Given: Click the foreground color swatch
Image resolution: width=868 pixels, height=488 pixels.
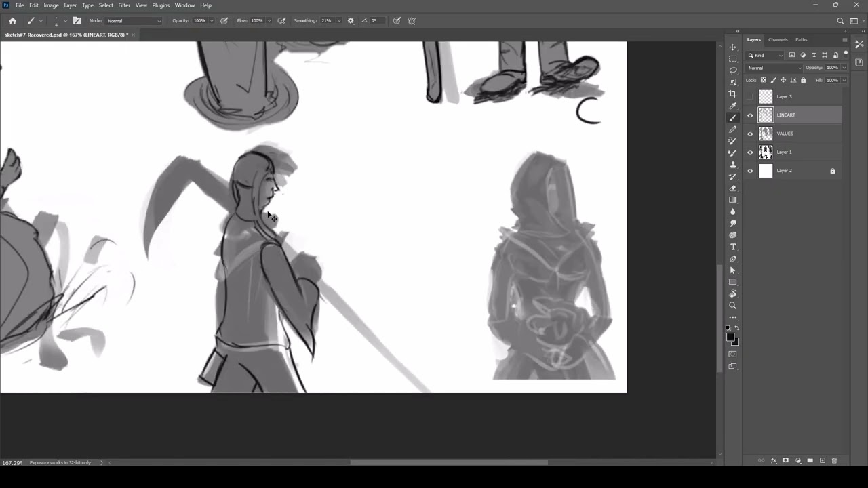Looking at the screenshot, I should [x=730, y=337].
